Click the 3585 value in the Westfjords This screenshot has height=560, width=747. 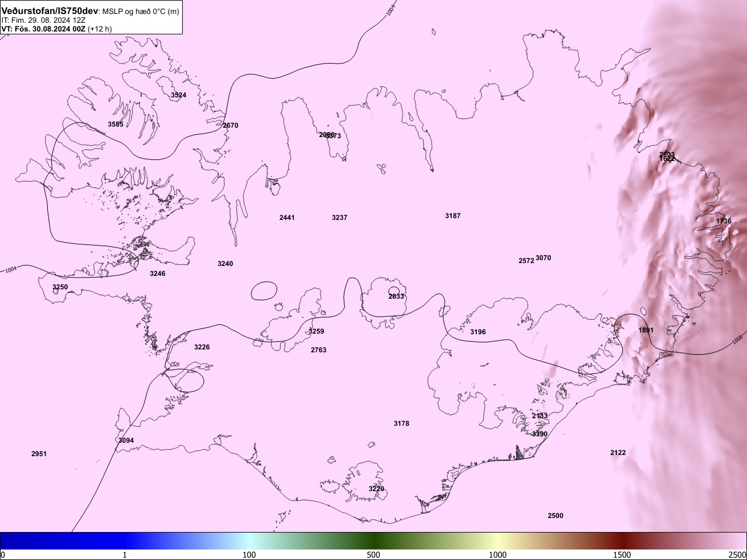tap(116, 124)
